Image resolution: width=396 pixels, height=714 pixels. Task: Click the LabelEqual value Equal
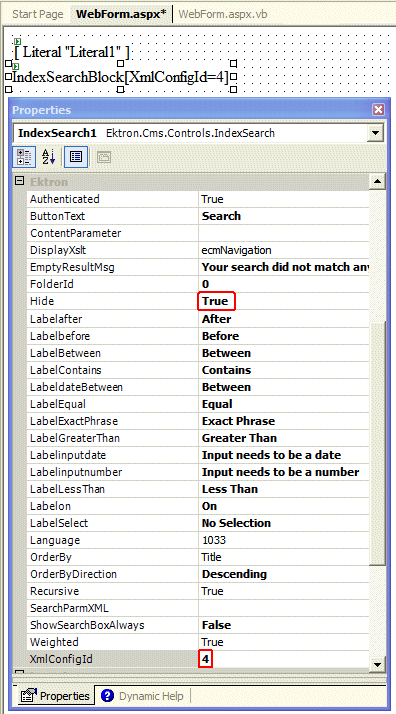click(x=217, y=404)
